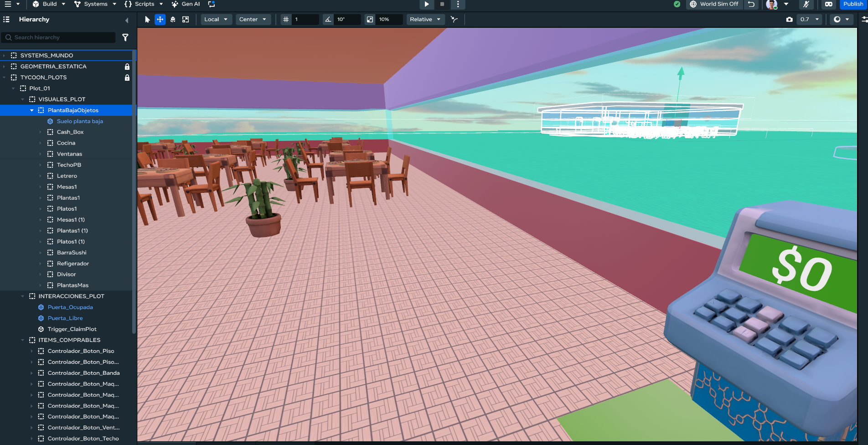868x445 pixels.
Task: Open Gen AI tools
Action: pyautogui.click(x=186, y=4)
